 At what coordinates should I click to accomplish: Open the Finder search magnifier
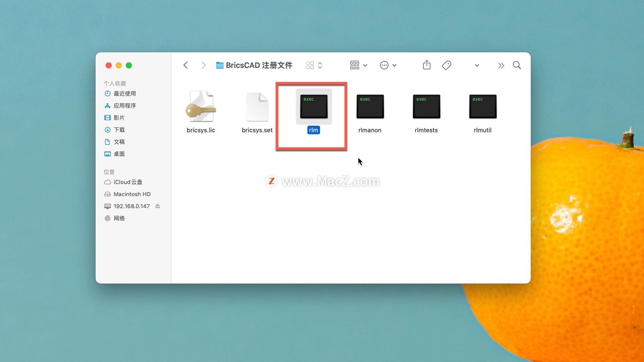pyautogui.click(x=517, y=65)
